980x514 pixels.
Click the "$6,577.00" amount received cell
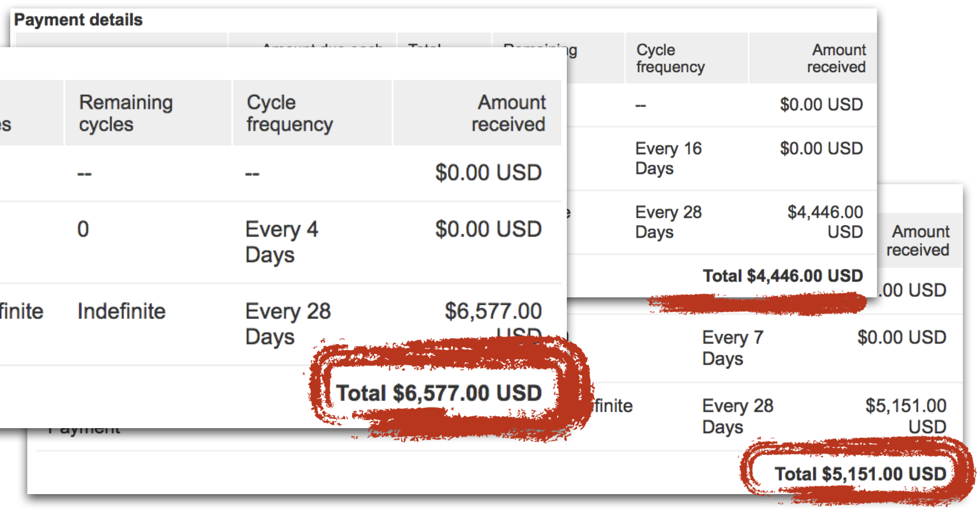click(x=493, y=312)
